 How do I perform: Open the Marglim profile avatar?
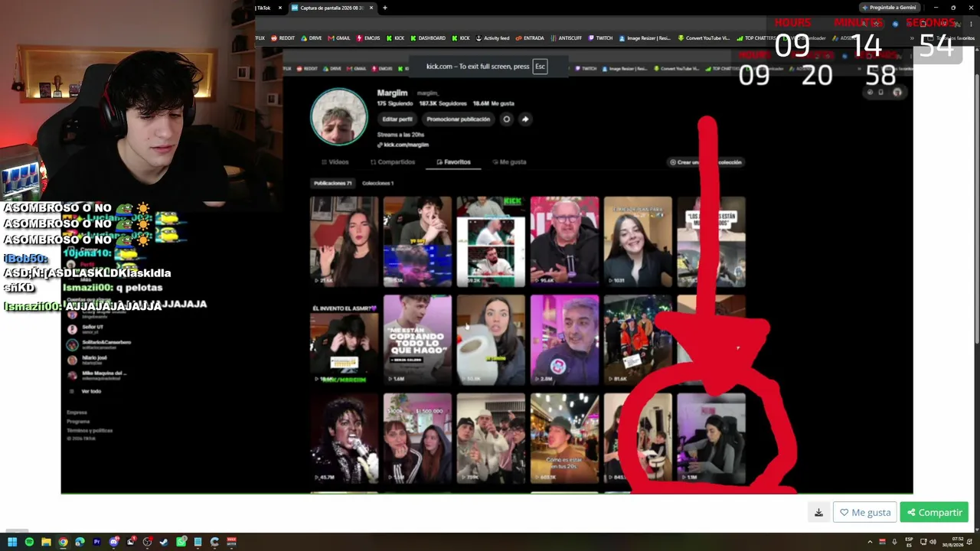(339, 117)
